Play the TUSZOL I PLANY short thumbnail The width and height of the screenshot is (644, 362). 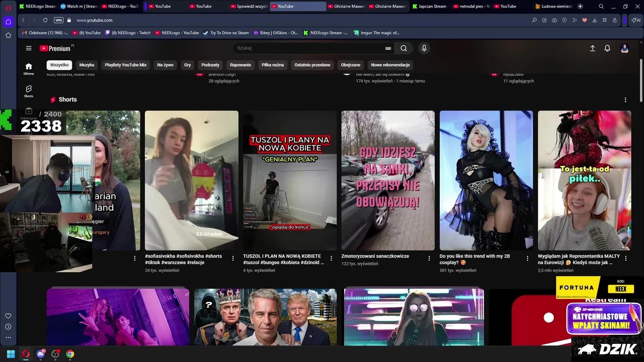[x=290, y=180]
